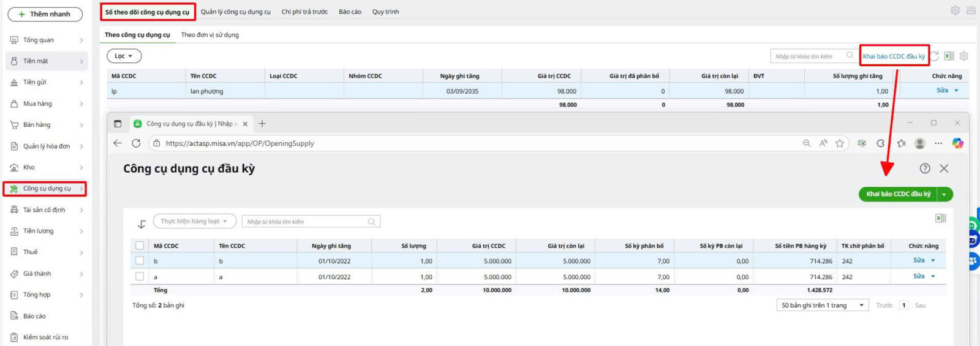This screenshot has height=346, width=980.
Task: Expand the Thực hiện hàng loạt dropdown
Action: coord(194,221)
